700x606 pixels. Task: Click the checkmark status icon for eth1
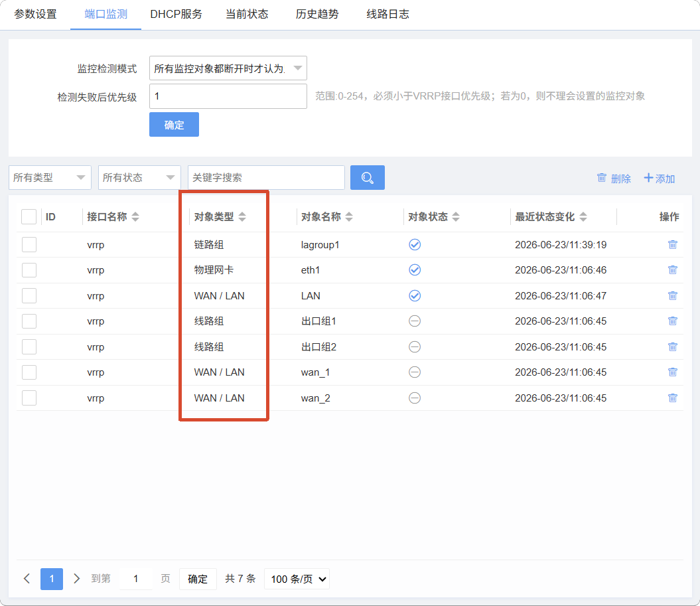click(415, 269)
